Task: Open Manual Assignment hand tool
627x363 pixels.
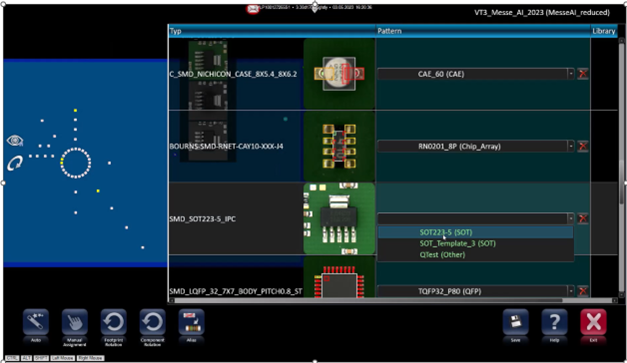Action: [75, 322]
